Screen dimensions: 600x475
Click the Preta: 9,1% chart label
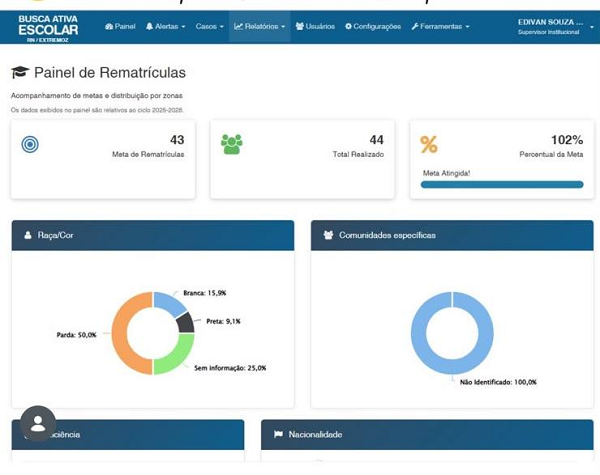tap(223, 321)
